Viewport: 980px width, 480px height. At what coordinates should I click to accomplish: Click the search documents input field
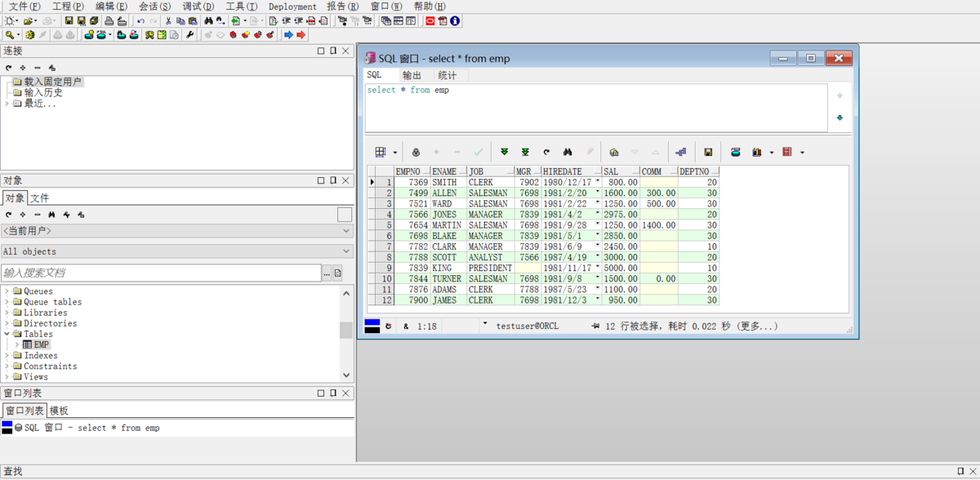click(x=161, y=273)
